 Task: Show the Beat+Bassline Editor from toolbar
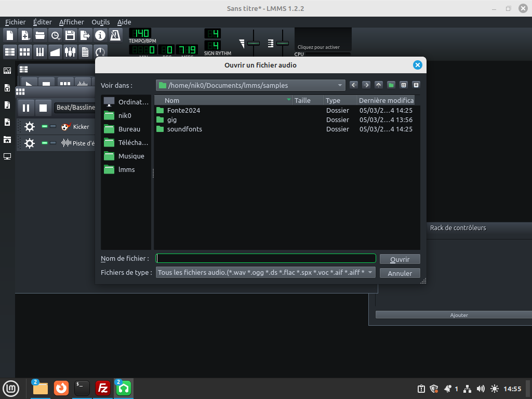(x=25, y=51)
